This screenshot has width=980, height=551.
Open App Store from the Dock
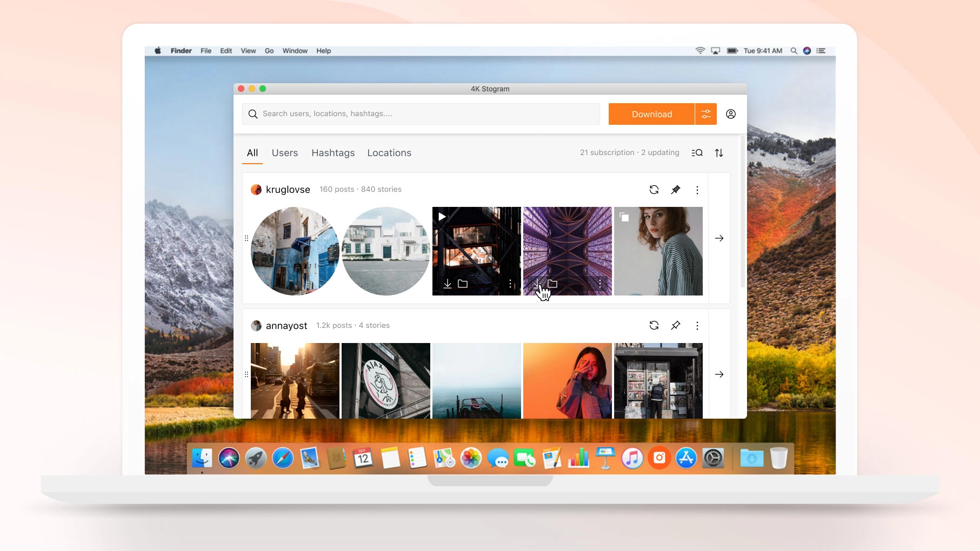(686, 458)
